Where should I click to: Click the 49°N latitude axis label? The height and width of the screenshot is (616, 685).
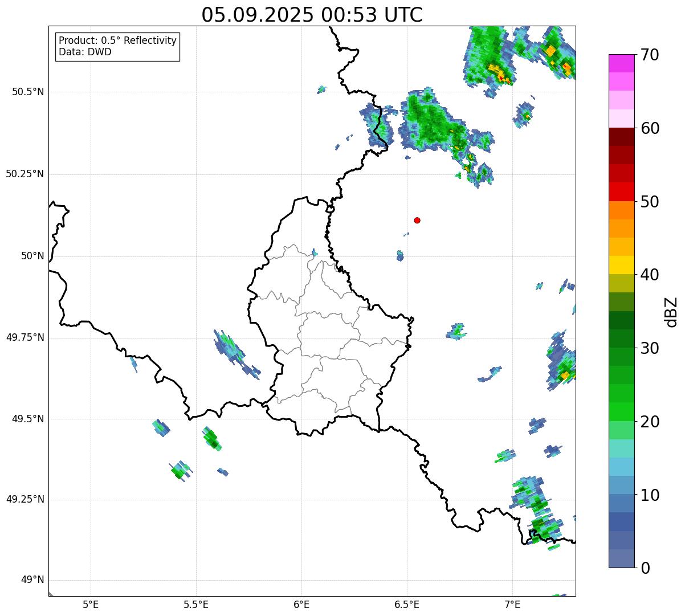pos(32,580)
